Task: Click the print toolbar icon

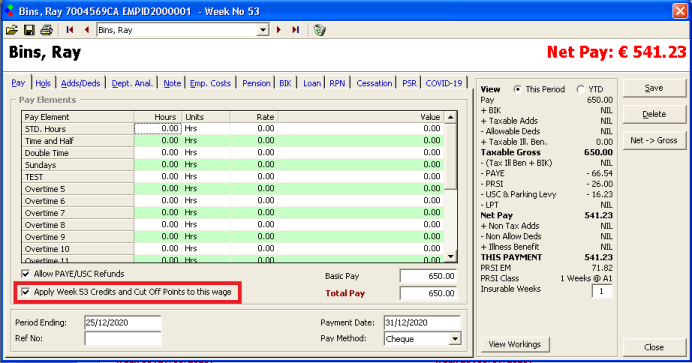Action: 46,30
